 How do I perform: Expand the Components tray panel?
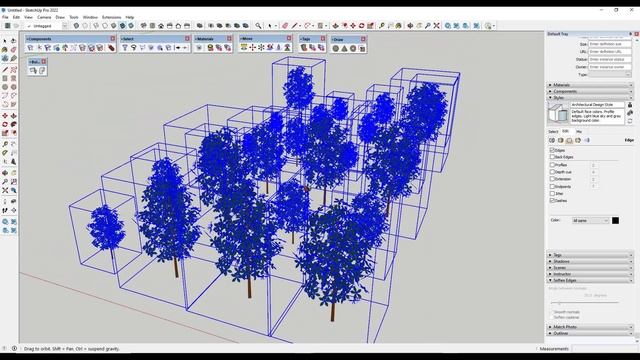point(590,91)
